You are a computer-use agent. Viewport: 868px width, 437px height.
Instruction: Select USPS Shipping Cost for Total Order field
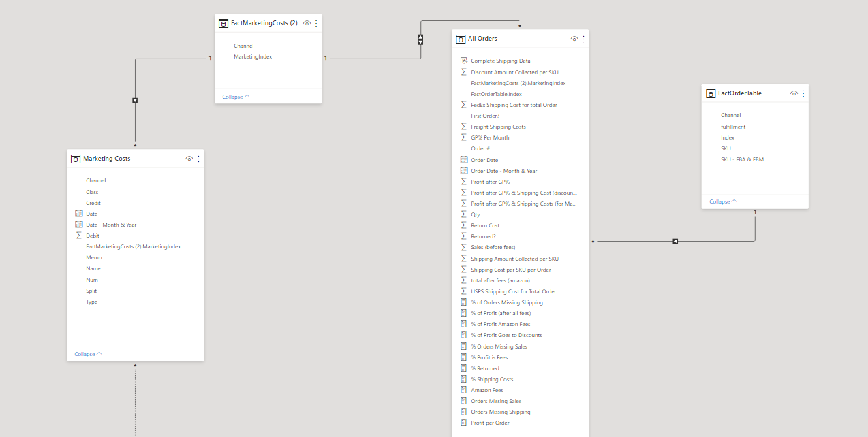tap(514, 291)
